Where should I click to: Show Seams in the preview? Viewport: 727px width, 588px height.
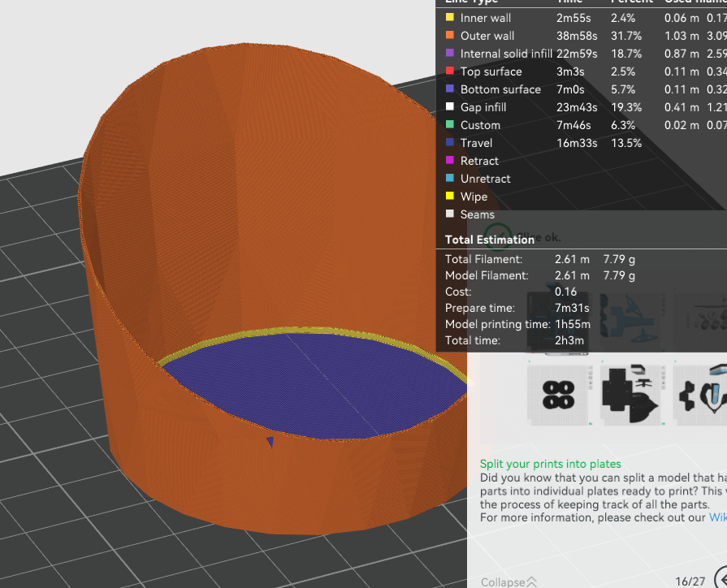[x=477, y=214]
